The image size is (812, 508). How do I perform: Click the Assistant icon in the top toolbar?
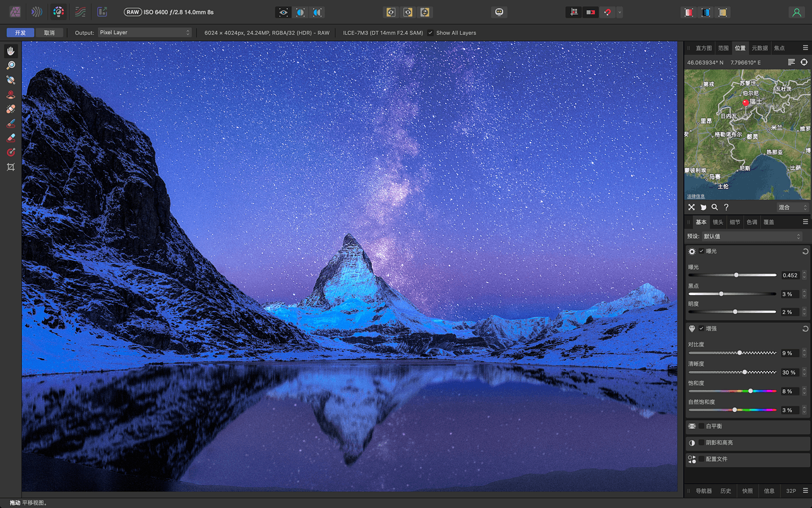click(x=499, y=11)
